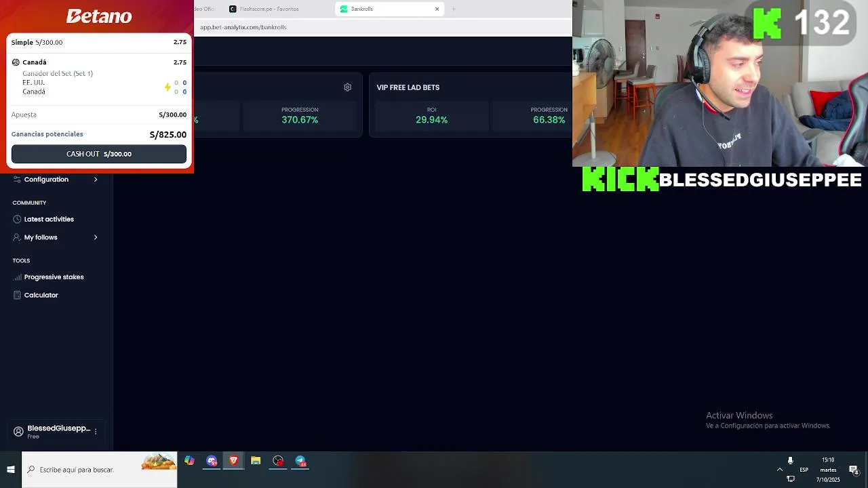Switch to the Brave browser taskbar icon
Screen dimensions: 868x488
(233, 461)
